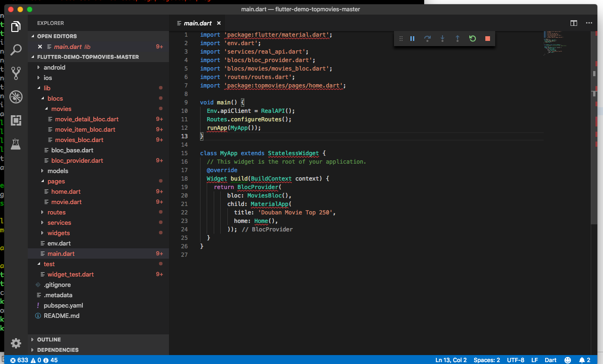Open the Source Control view

coord(16,73)
